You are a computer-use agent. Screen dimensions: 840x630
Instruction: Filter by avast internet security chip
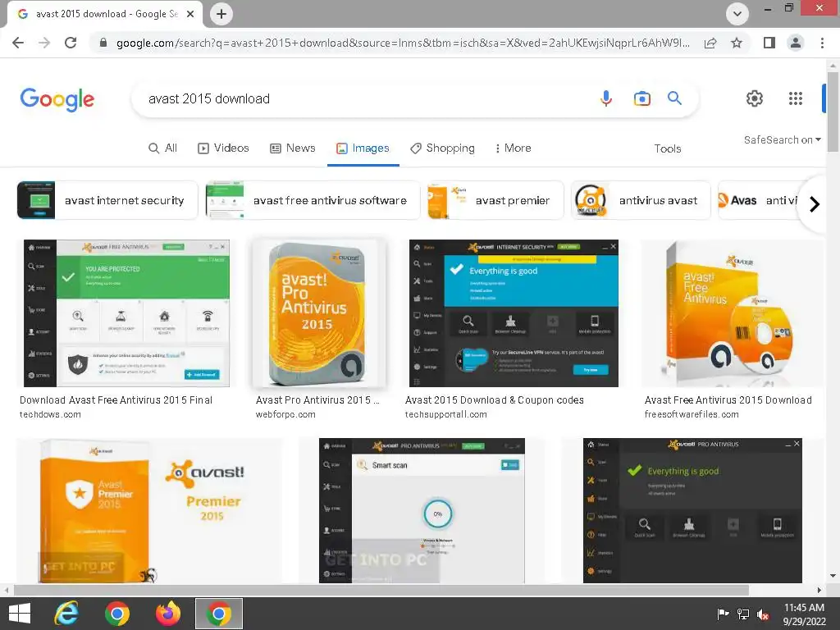107,200
